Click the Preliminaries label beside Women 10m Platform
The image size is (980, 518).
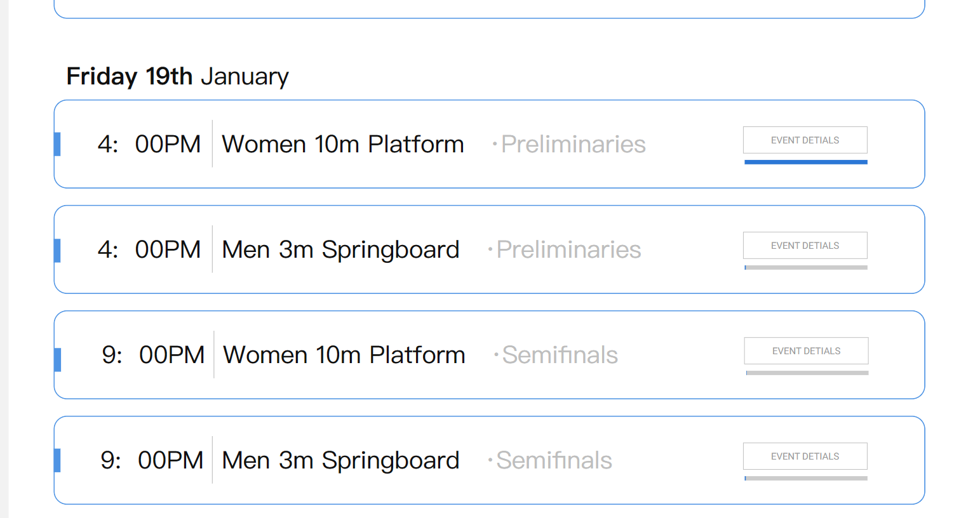(573, 144)
